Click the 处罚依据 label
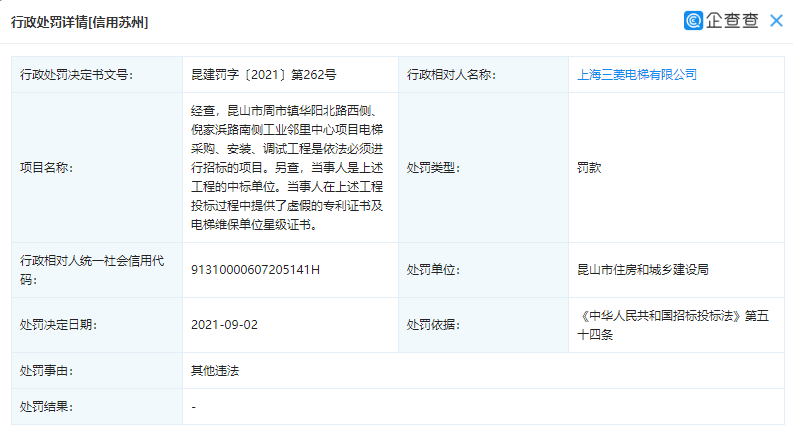This screenshot has width=793, height=432. (x=433, y=325)
